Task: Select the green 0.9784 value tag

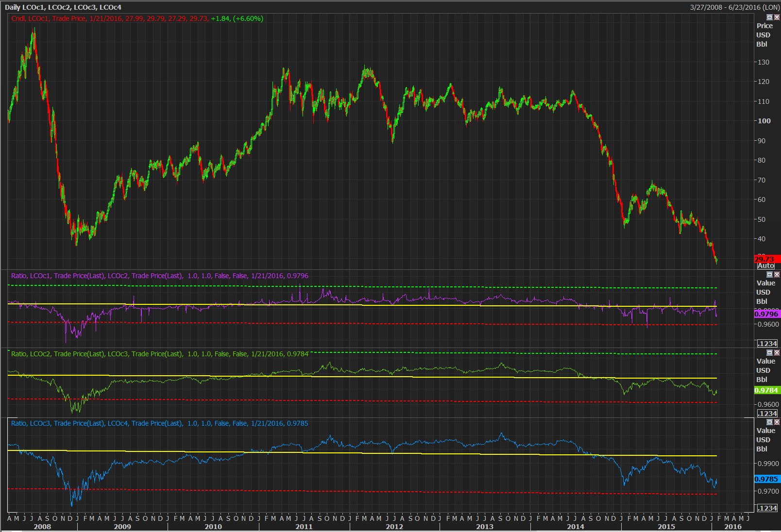Action: coord(767,390)
